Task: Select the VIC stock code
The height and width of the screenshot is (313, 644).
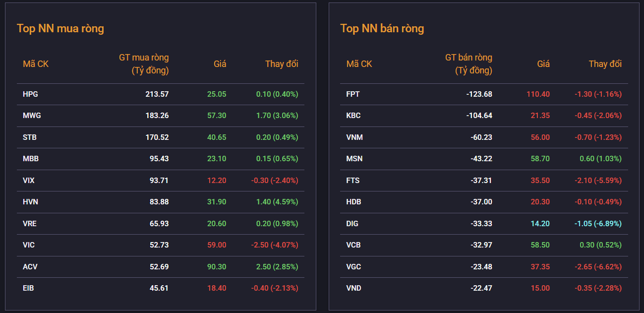Action: coord(29,245)
